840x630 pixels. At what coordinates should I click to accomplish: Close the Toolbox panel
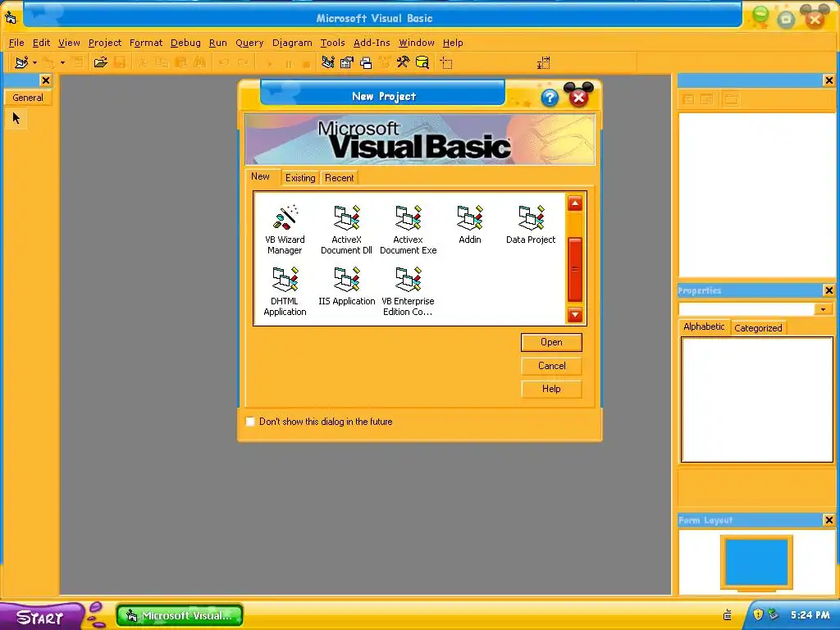click(46, 80)
